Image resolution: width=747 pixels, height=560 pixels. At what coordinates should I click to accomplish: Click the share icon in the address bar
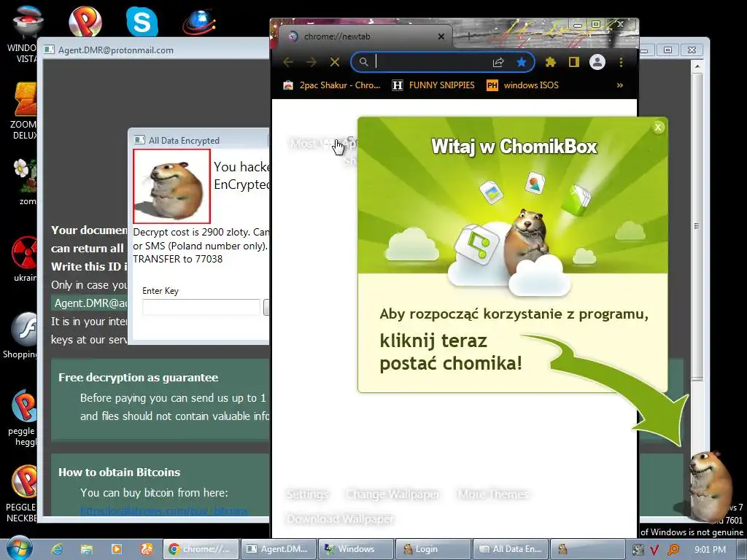point(498,62)
